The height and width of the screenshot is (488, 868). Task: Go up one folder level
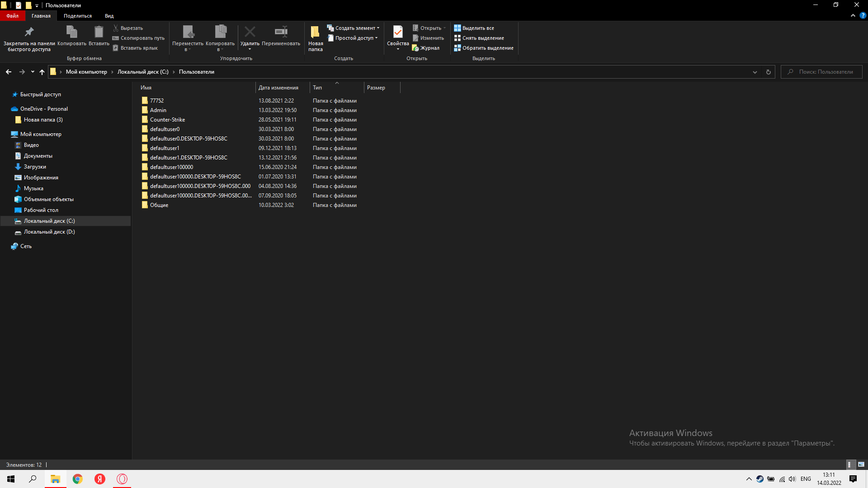coord(42,72)
